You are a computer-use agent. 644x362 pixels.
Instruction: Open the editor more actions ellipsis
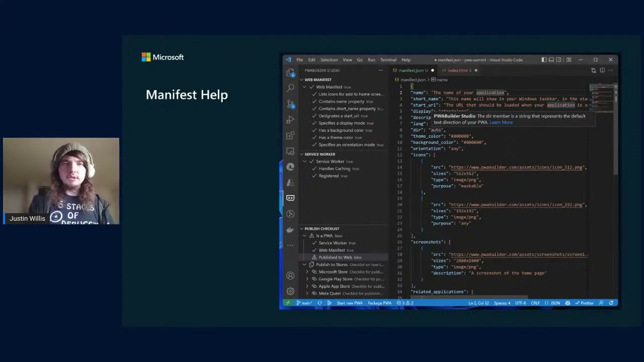611,70
